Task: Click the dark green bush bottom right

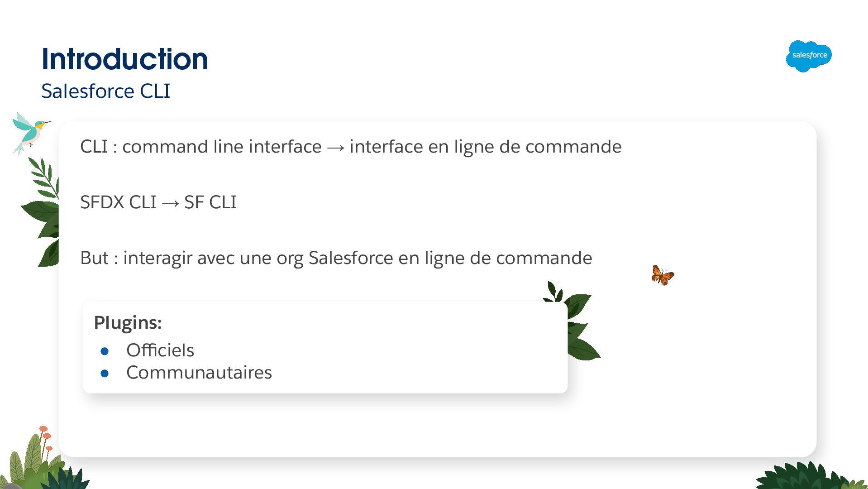Action: [801, 477]
